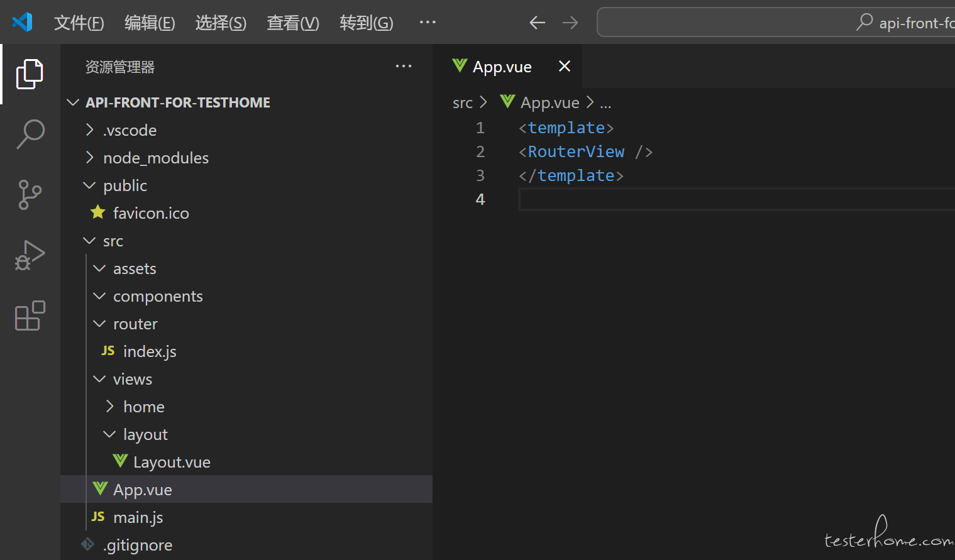Open the 查看(V) menu
Image resolution: width=955 pixels, height=560 pixels.
pyautogui.click(x=293, y=23)
